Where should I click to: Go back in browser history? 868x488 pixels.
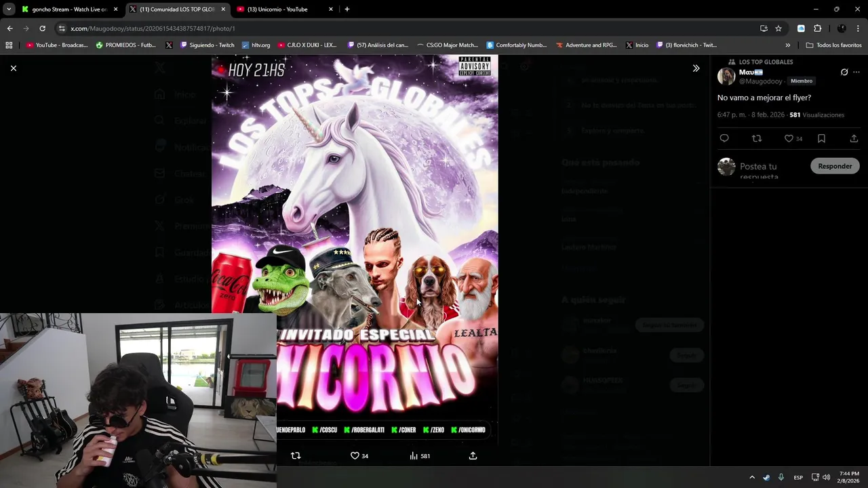pyautogui.click(x=9, y=28)
